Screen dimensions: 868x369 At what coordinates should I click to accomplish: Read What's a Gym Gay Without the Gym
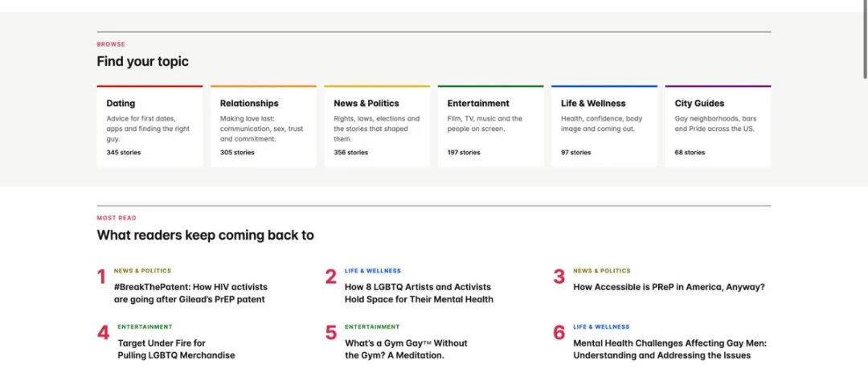click(406, 349)
